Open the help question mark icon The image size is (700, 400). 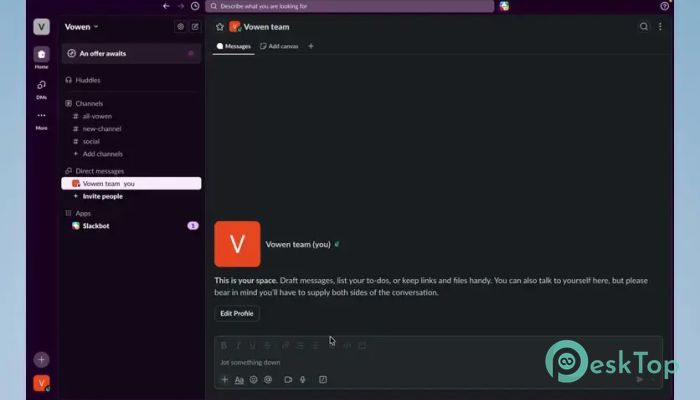664,6
